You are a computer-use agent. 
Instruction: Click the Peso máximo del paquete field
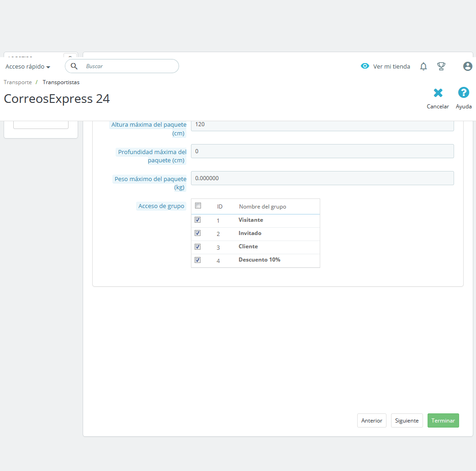click(x=322, y=178)
